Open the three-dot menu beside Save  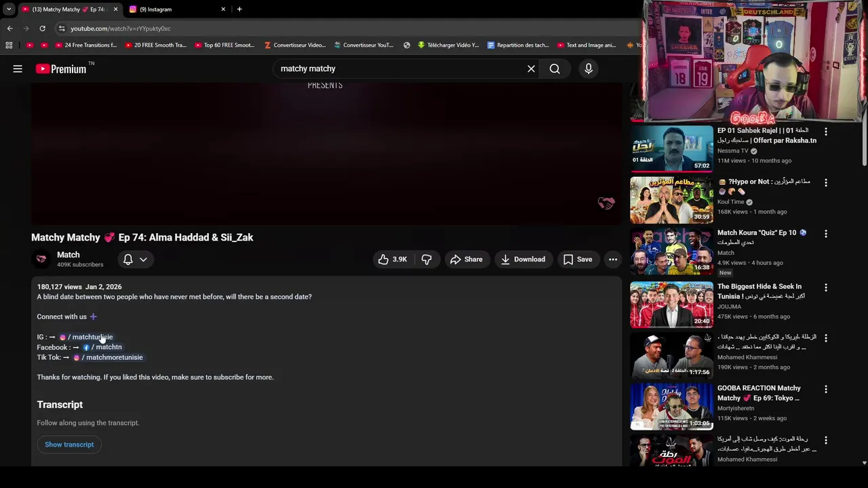click(613, 259)
